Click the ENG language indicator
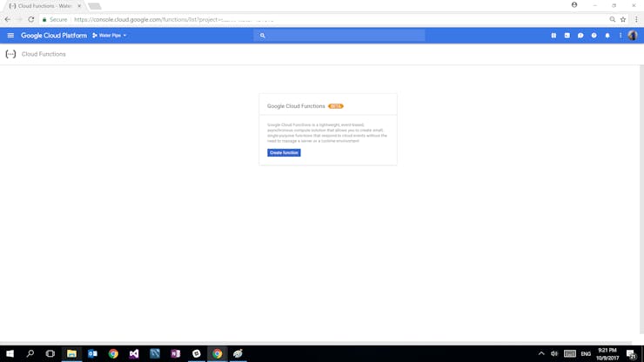Viewport: 644px width, 362px height. click(586, 354)
